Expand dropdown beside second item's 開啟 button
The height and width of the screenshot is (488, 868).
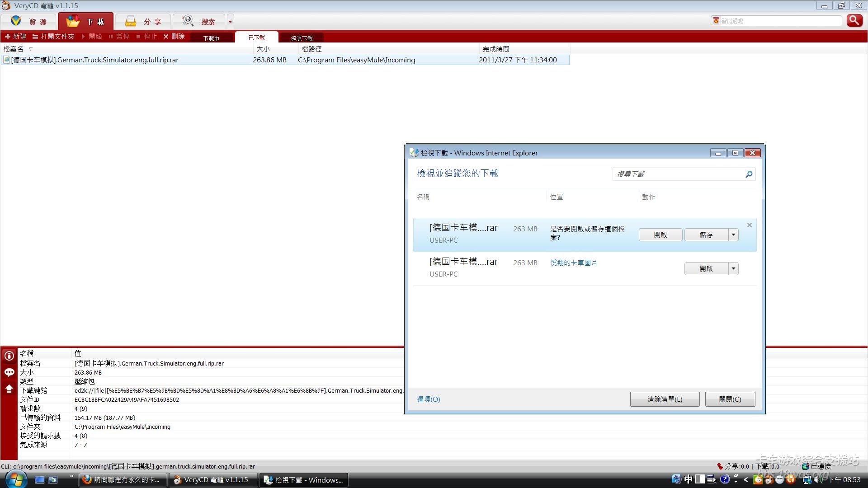point(733,268)
